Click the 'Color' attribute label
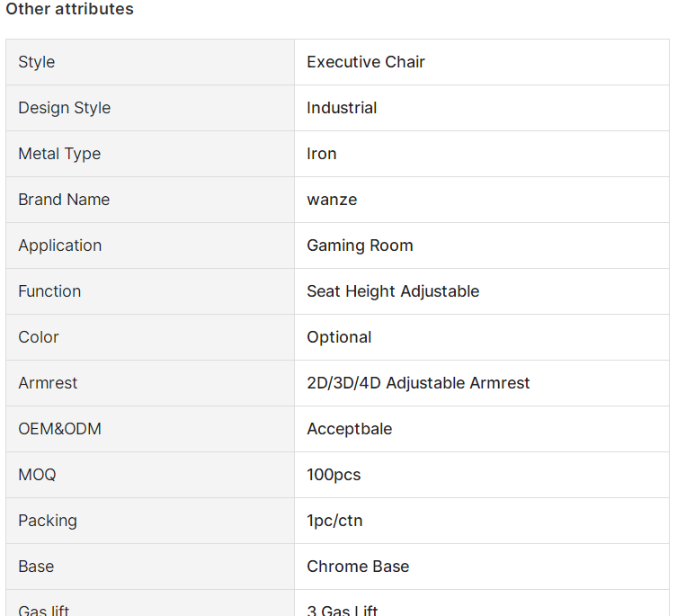The height and width of the screenshot is (616, 677). (39, 337)
